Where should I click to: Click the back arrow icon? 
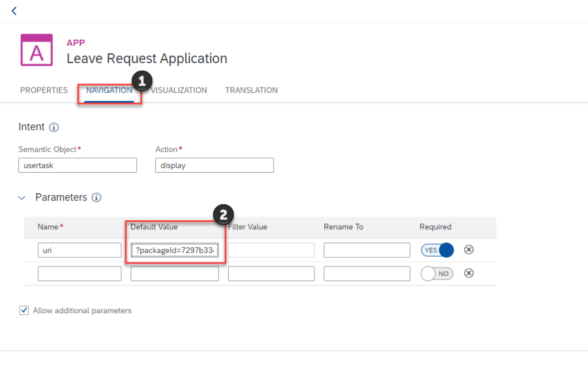pyautogui.click(x=14, y=11)
